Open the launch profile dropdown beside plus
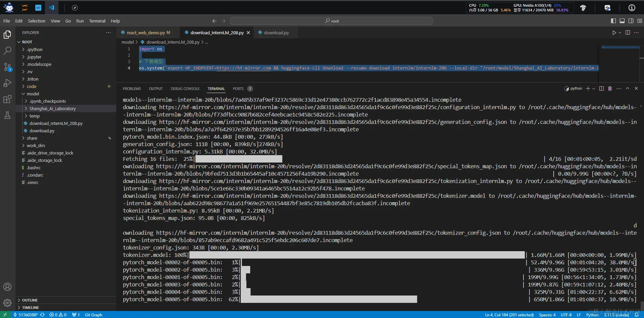The image size is (644, 318). (594, 89)
